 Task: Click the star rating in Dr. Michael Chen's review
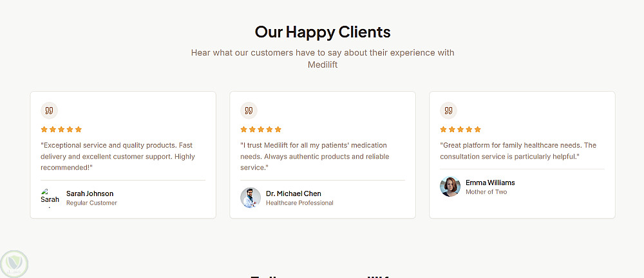pyautogui.click(x=261, y=130)
